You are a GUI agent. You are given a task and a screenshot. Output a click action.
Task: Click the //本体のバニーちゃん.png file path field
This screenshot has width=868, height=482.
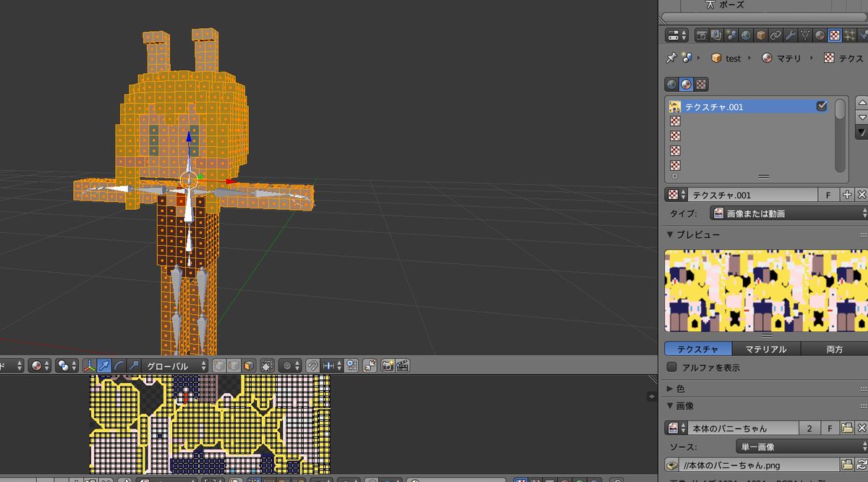point(759,465)
